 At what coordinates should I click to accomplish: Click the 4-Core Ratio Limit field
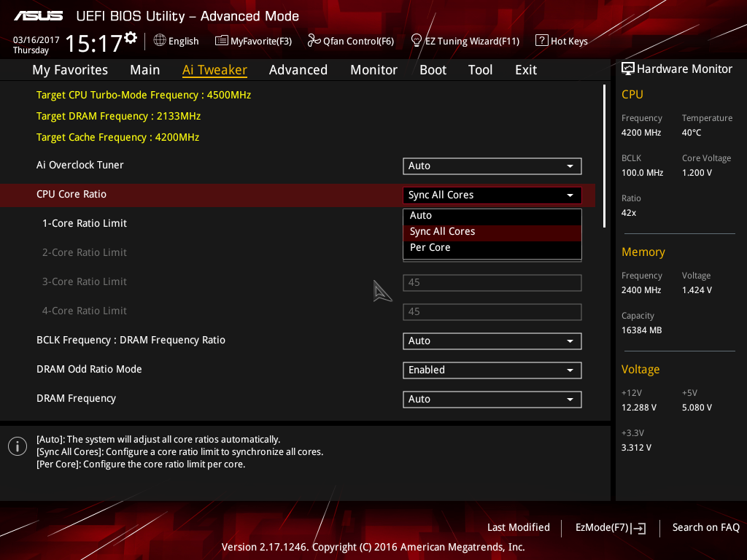pyautogui.click(x=492, y=311)
